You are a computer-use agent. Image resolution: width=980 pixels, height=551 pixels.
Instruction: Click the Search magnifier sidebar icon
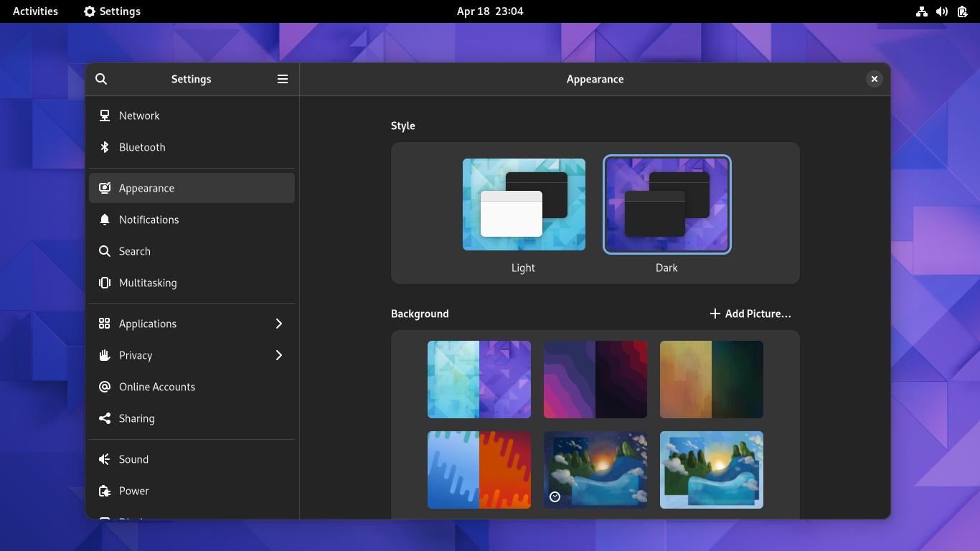(x=105, y=251)
